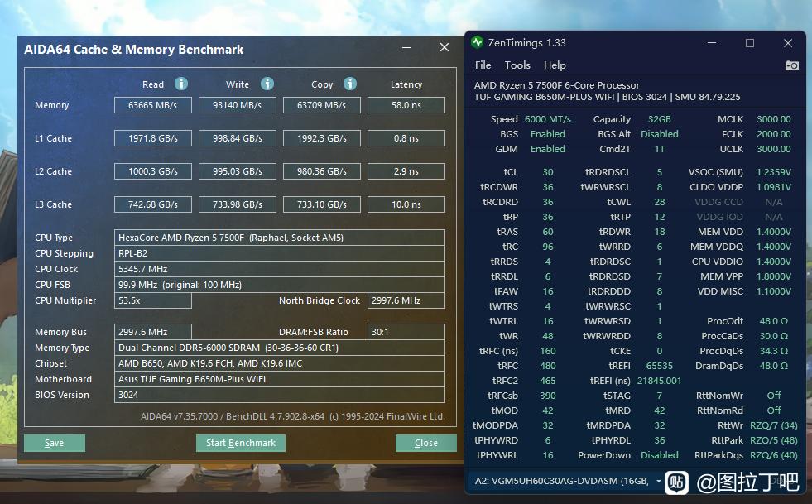Viewport: 812px width, 504px height.
Task: Click MEM VPP value 1.8000V
Action: (774, 276)
